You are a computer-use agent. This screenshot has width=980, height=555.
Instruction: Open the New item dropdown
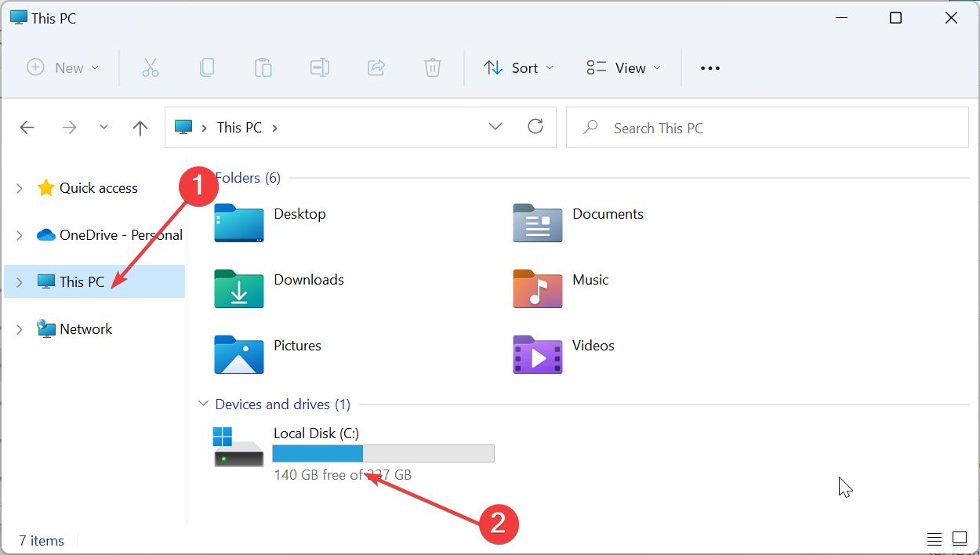pos(63,67)
